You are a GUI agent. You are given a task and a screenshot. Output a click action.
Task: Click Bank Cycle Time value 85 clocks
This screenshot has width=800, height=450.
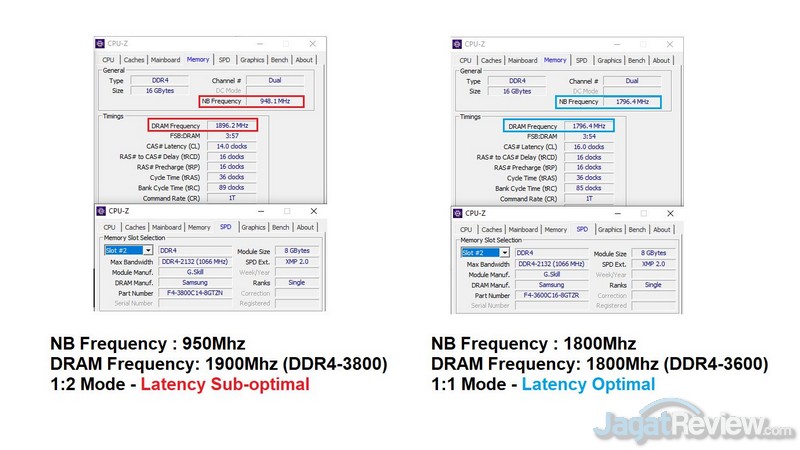pos(589,188)
